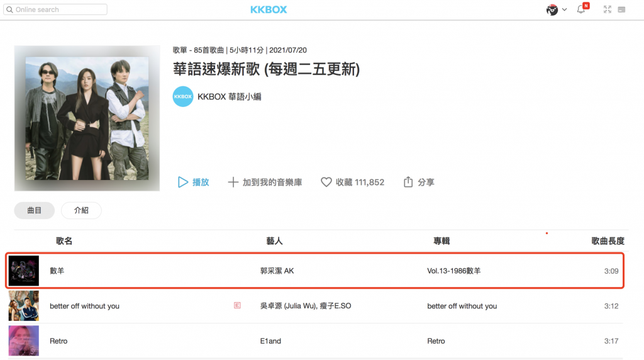The height and width of the screenshot is (360, 644).
Task: Switch to the mini player view
Action: (x=622, y=9)
